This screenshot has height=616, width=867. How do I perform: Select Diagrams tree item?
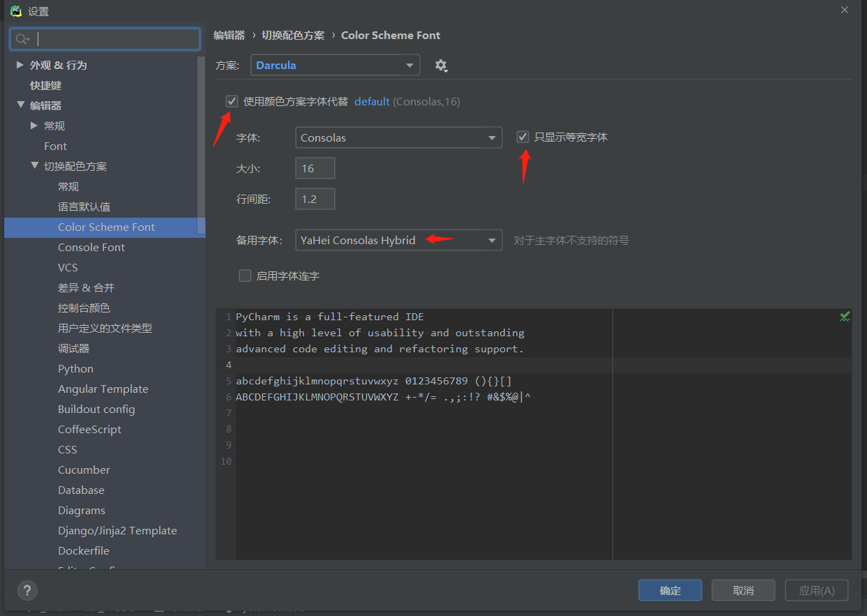click(82, 510)
